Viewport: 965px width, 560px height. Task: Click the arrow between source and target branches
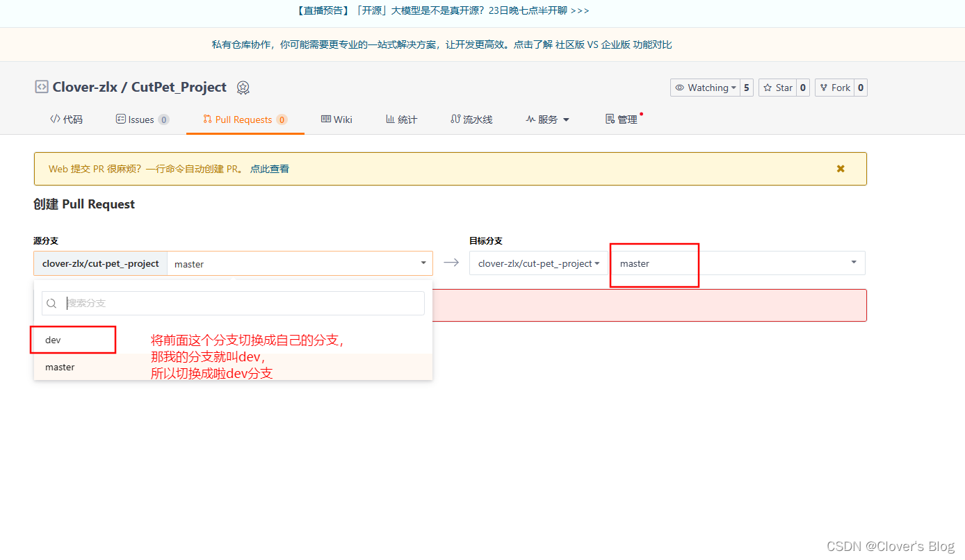point(451,263)
